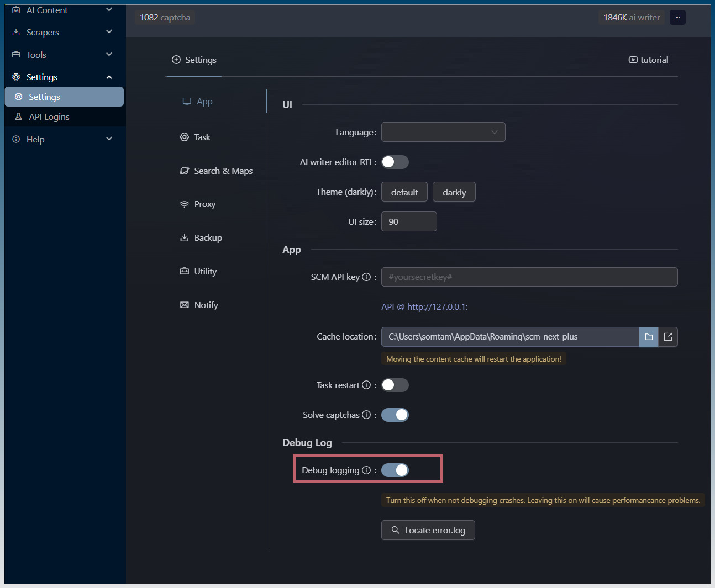
Task: Disable the Debug logging toggle
Action: [395, 470]
